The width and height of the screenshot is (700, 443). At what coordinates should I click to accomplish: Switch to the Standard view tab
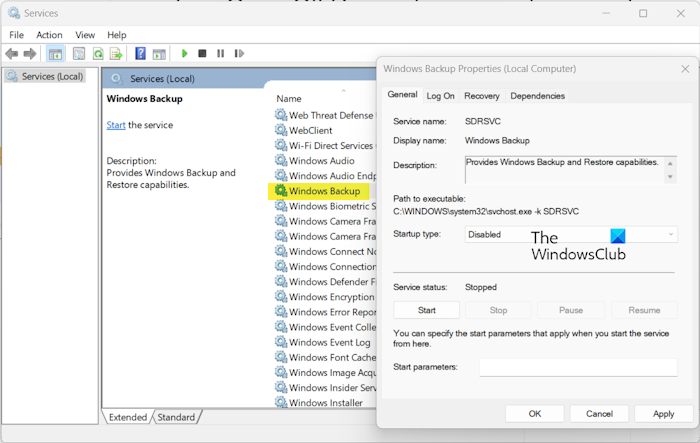click(x=176, y=417)
